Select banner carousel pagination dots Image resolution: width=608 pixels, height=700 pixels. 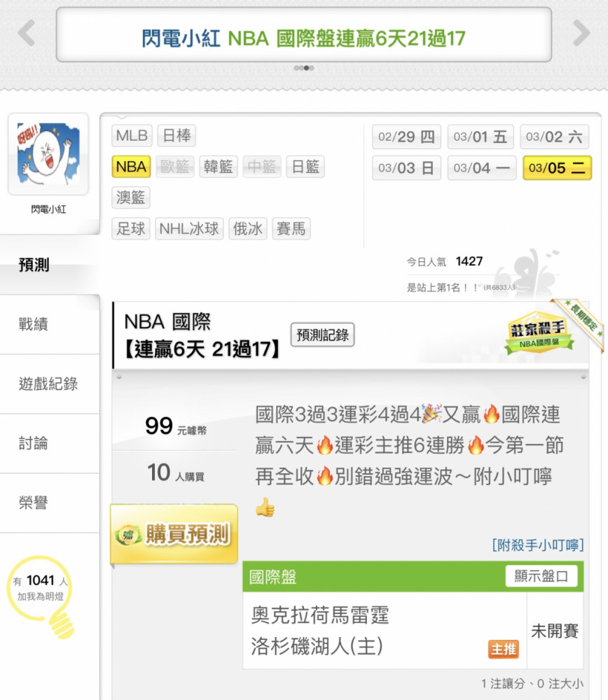click(x=304, y=69)
